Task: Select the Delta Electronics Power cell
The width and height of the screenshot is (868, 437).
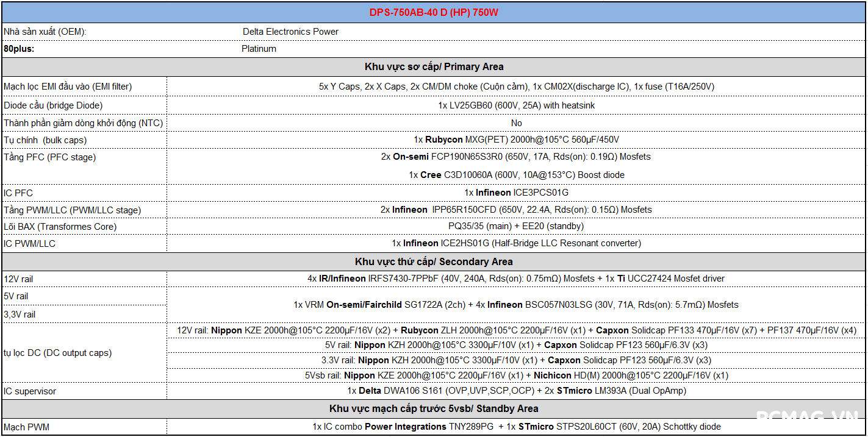Action: click(290, 32)
